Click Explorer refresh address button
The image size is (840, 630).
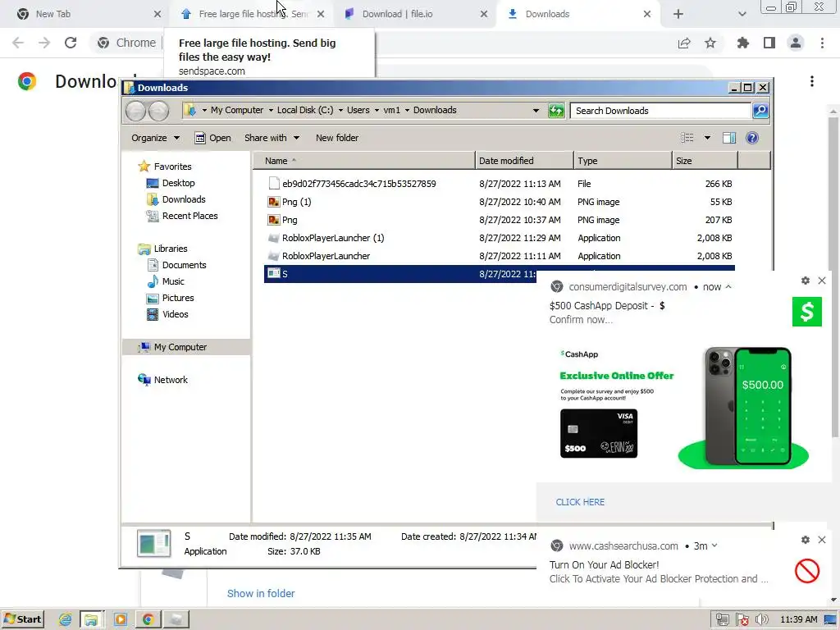tap(556, 111)
